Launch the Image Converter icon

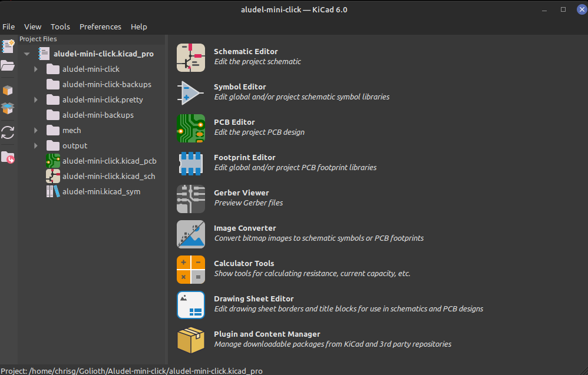(191, 234)
